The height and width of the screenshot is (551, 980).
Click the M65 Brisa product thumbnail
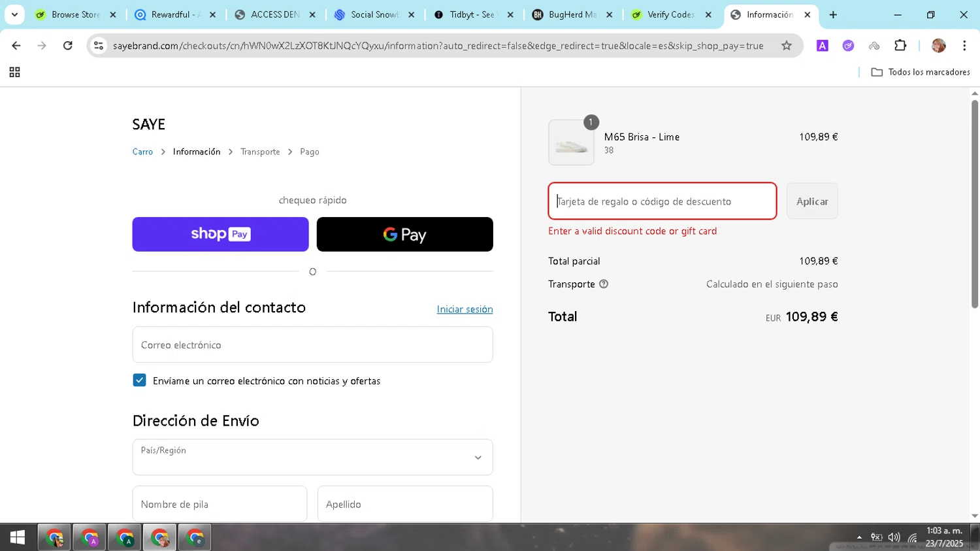point(571,142)
